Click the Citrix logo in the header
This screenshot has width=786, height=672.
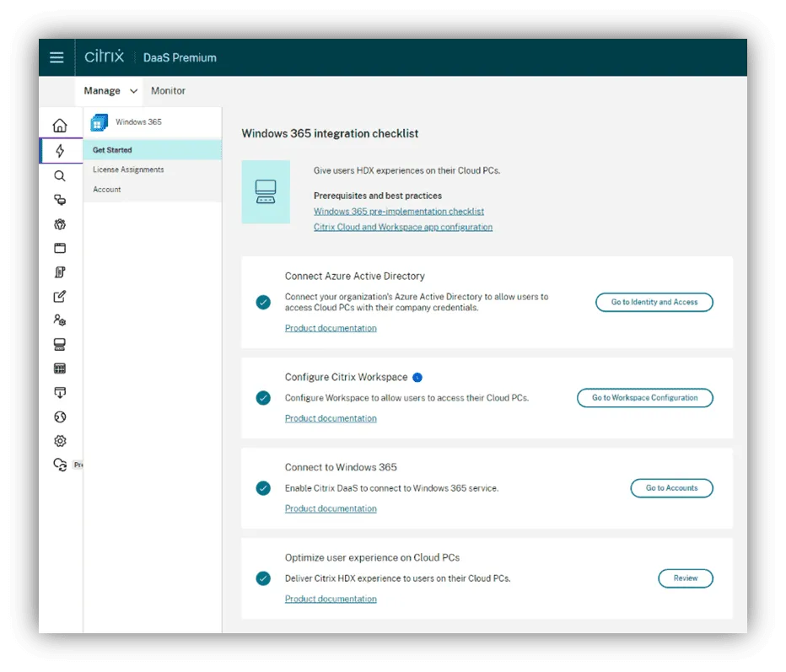pyautogui.click(x=103, y=56)
